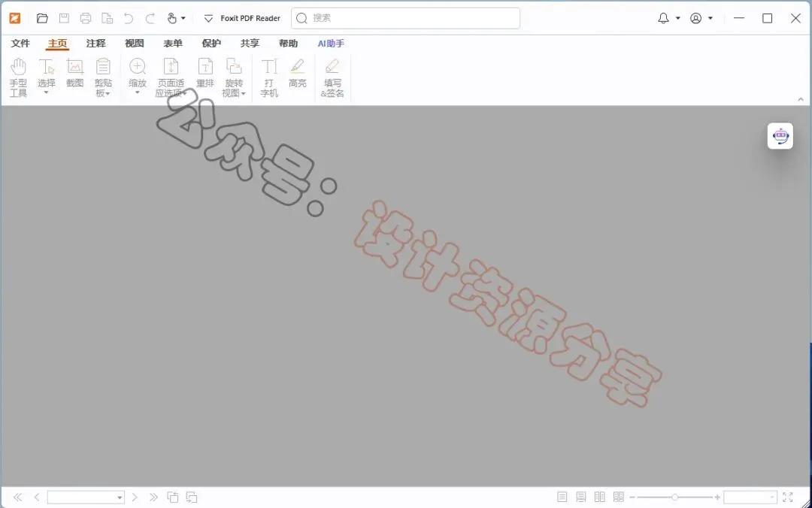This screenshot has width=812, height=508.
Task: Click the redo arrow
Action: 150,18
